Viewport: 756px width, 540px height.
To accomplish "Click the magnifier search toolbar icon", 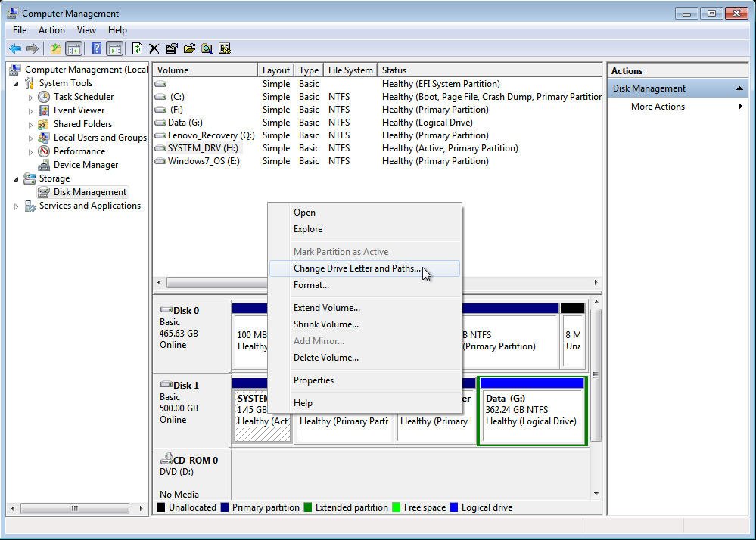I will [x=207, y=48].
